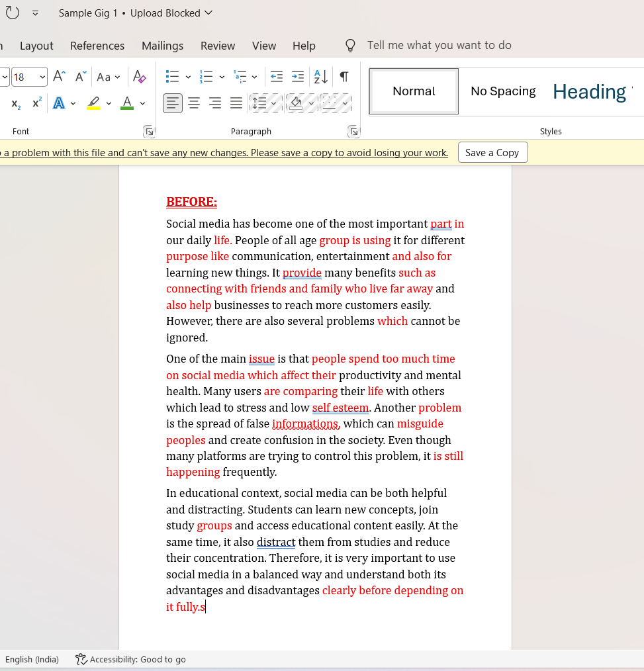Screen dimensions: 644x671
Task: Open numbering library dropdown arrow
Action: click(x=222, y=77)
